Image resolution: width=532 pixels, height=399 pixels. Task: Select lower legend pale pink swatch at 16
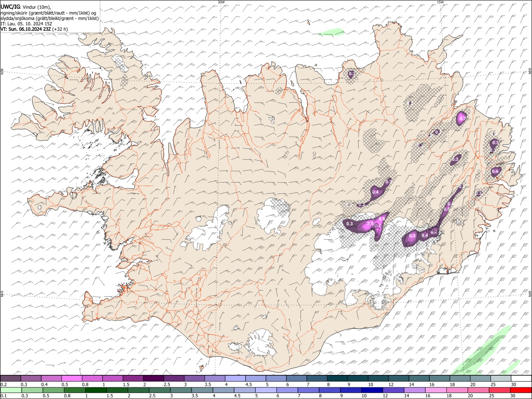click(x=436, y=390)
